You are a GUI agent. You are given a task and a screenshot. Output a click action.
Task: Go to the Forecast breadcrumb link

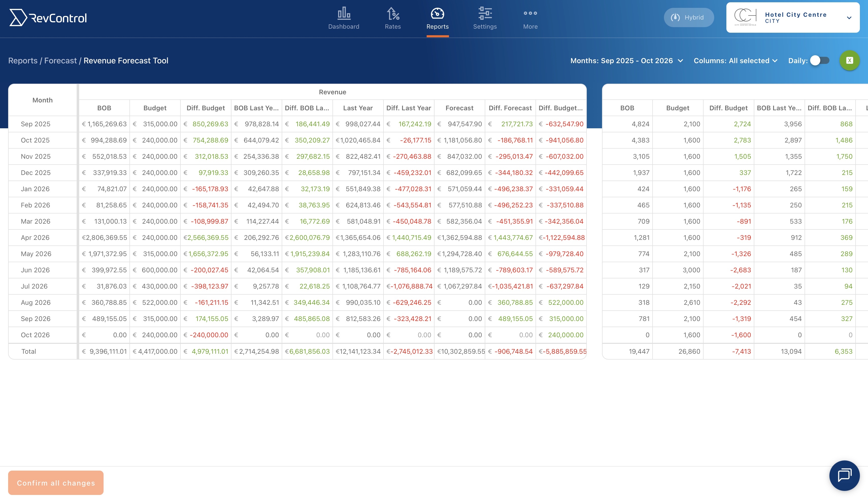(x=60, y=61)
